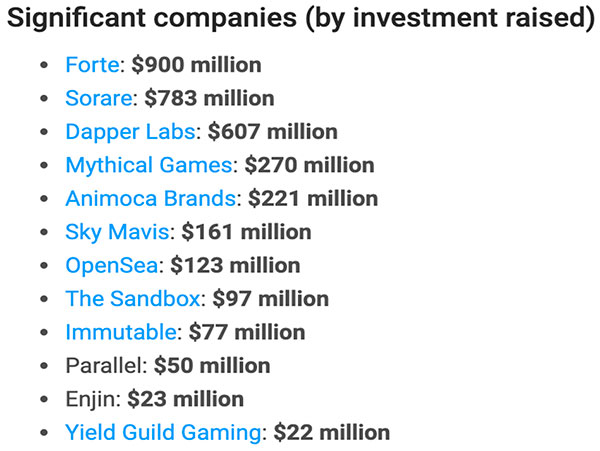Click the Significant companies heading

(x=301, y=18)
